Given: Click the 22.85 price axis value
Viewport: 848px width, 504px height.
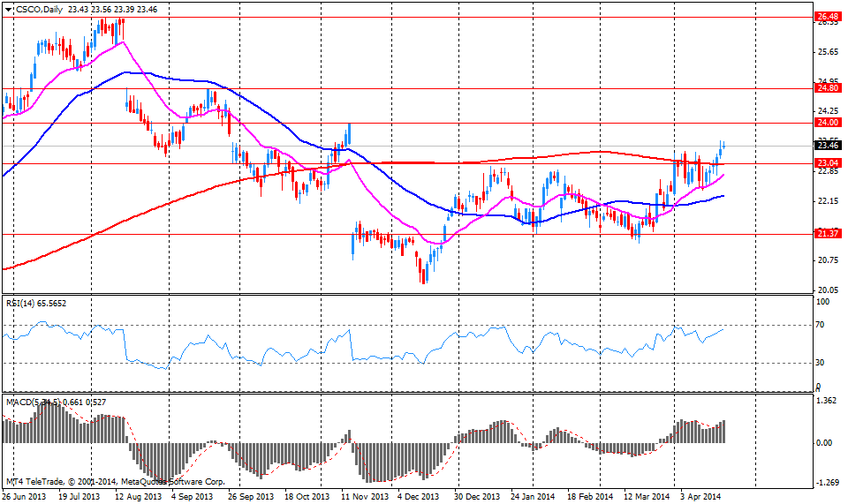Looking at the screenshot, I should point(829,171).
